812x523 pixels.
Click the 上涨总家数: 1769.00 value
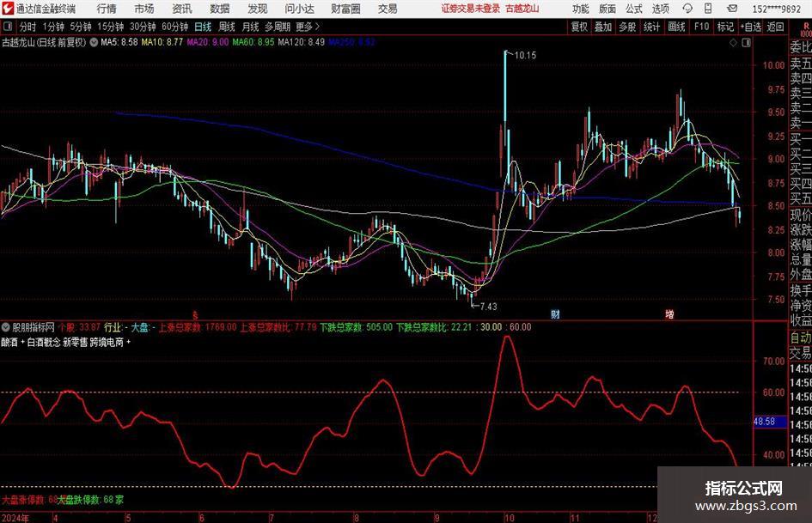(x=198, y=327)
